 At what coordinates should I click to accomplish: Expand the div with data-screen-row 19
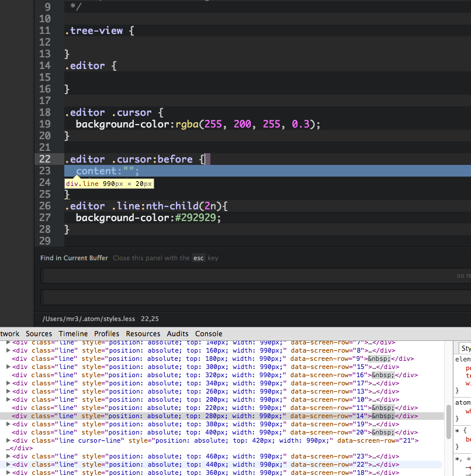click(x=8, y=425)
